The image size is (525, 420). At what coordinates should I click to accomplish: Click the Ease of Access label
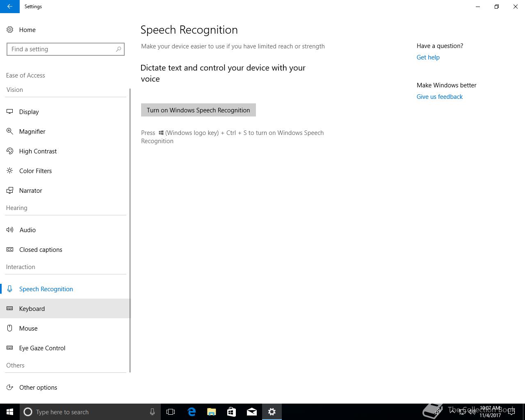25,75
